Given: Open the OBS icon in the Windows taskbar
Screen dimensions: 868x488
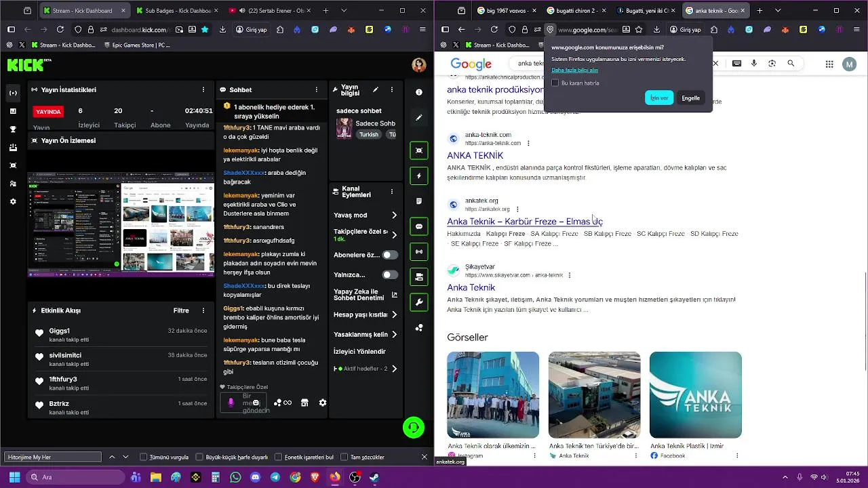Looking at the screenshot, I should pos(354,477).
